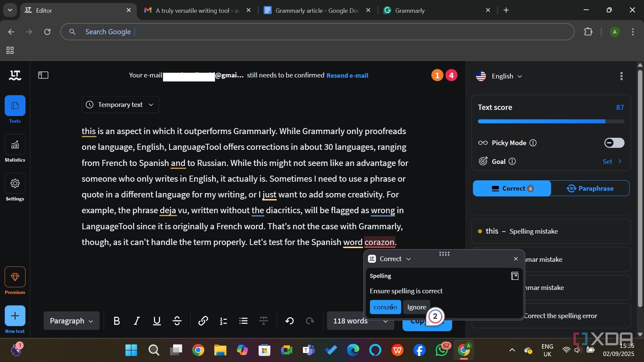The height and width of the screenshot is (362, 644).
Task: Insert a link with the chain icon
Action: coord(203,321)
